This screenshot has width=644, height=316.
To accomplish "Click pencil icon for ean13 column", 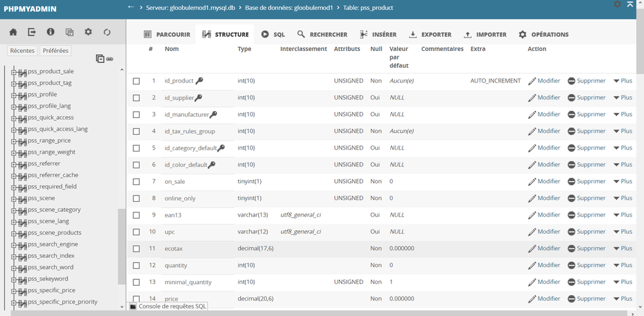I will 532,215.
